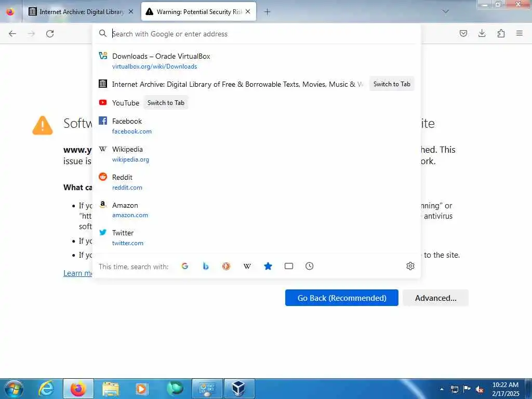Open Windows Explorer from the taskbar

110,389
